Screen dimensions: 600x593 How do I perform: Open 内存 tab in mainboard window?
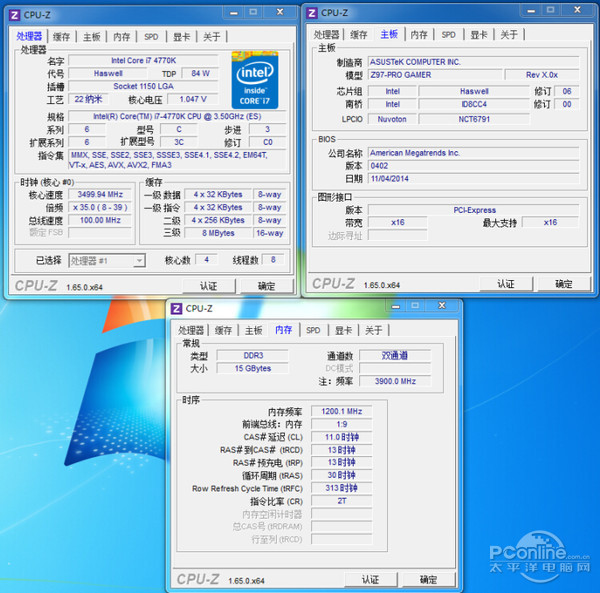(419, 35)
